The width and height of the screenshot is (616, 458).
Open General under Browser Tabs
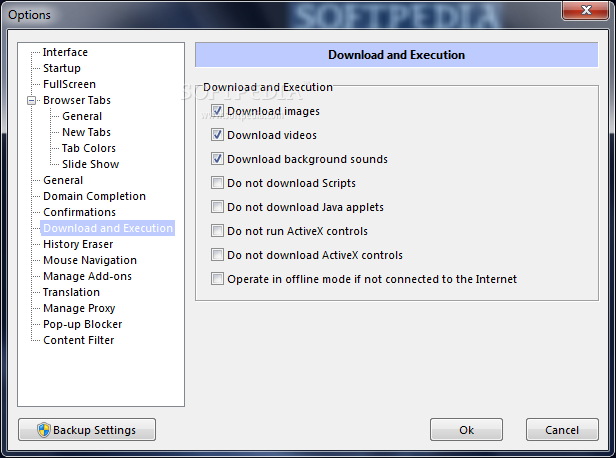(82, 116)
